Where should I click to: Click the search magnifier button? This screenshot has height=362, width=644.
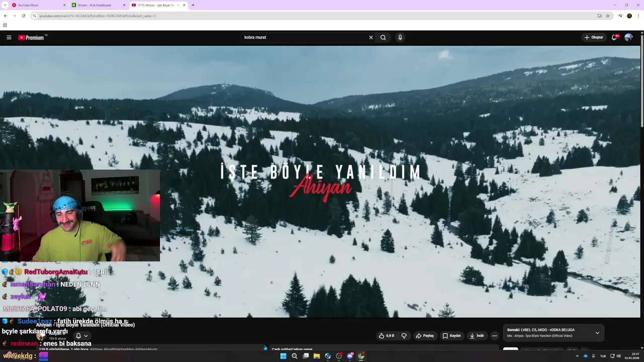coord(383,37)
